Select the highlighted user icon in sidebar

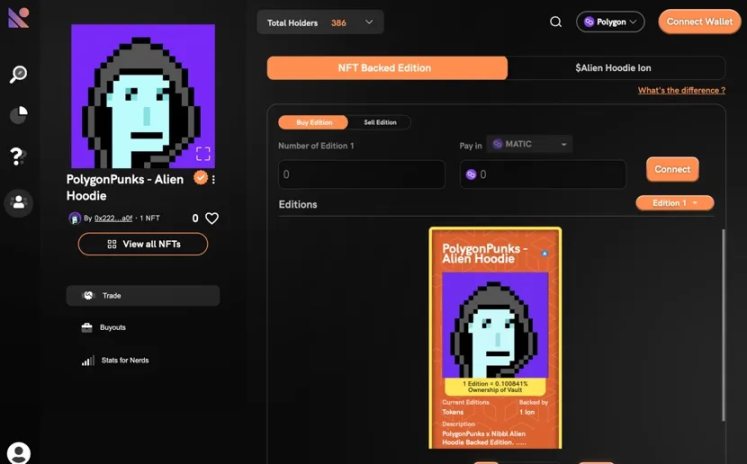[x=19, y=202]
